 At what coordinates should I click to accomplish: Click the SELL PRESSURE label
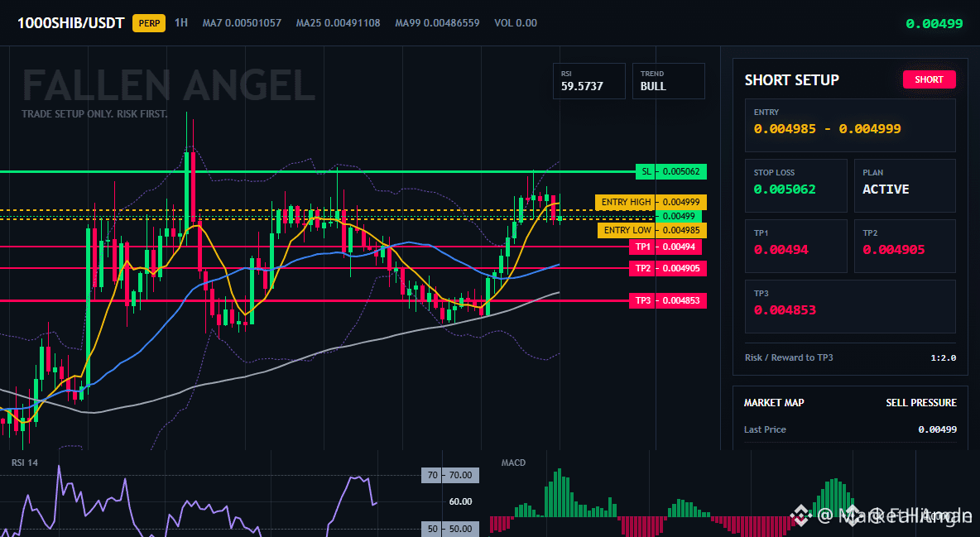(x=921, y=403)
